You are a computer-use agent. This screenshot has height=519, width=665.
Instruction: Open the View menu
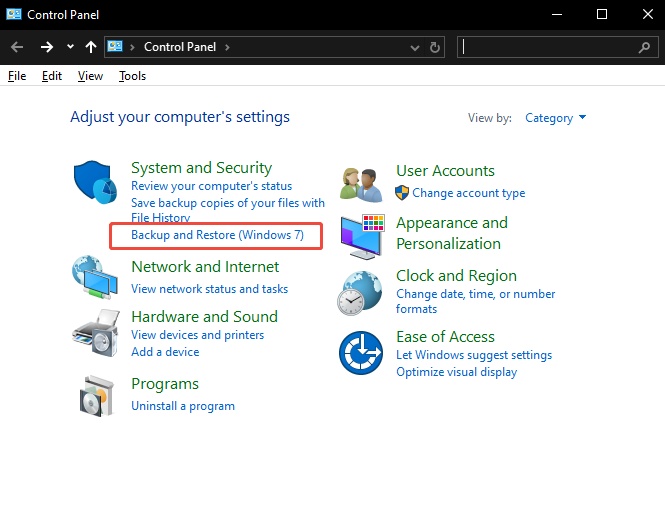click(90, 76)
